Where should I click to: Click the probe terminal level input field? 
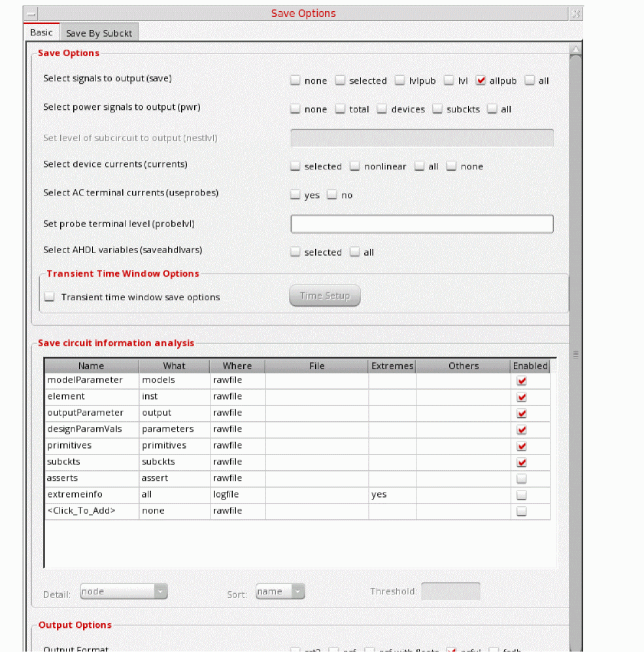coord(422,224)
